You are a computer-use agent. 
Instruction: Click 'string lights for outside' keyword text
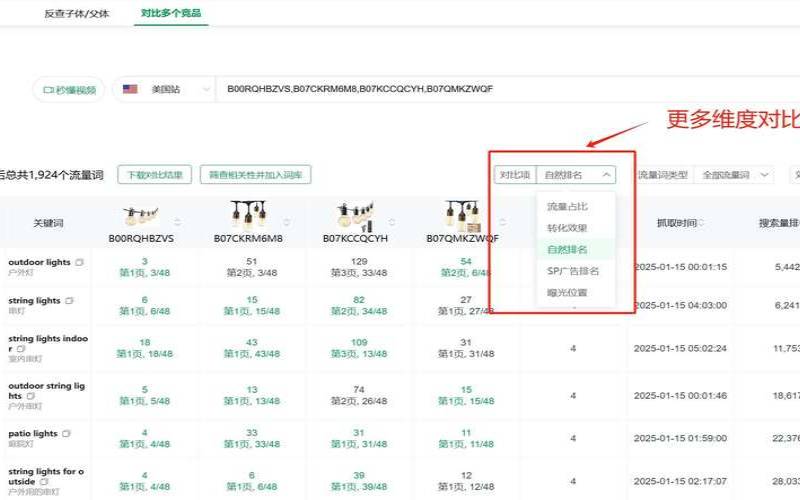(x=46, y=477)
